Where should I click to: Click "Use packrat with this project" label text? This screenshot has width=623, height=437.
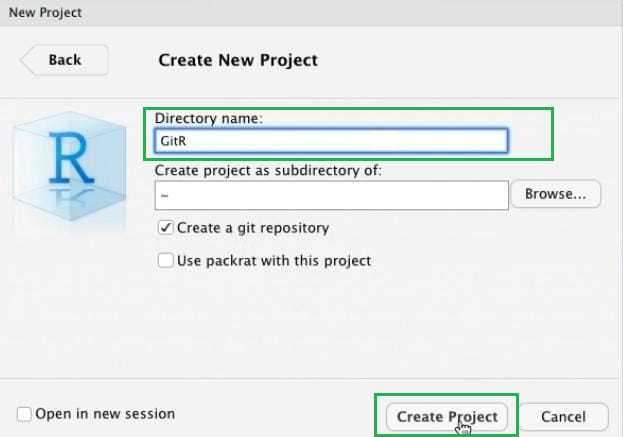pyautogui.click(x=274, y=261)
